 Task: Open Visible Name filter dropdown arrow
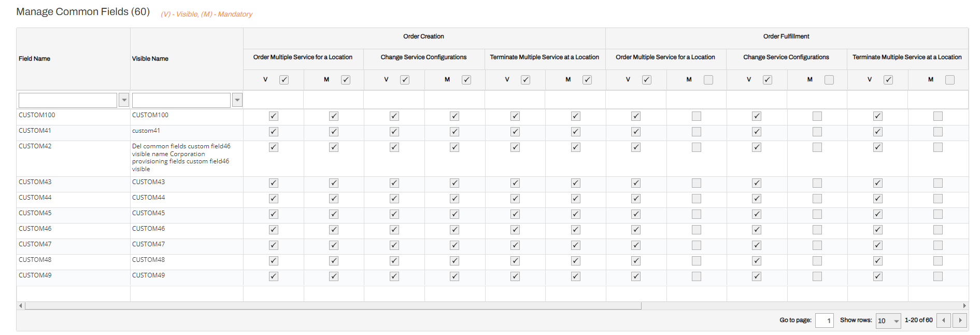[x=237, y=100]
